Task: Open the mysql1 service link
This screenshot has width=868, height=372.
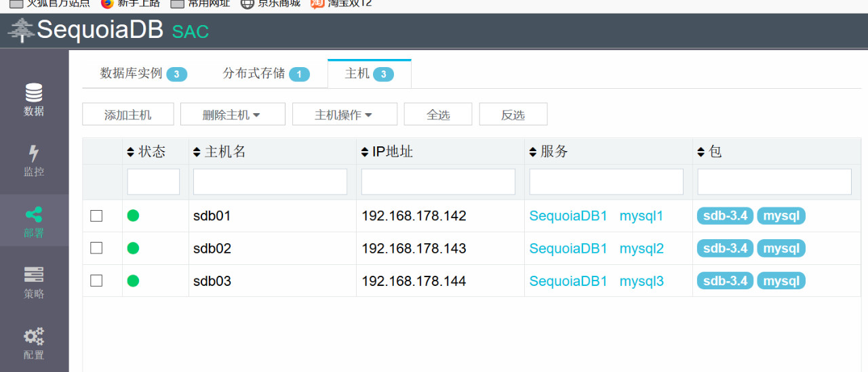Action: (x=642, y=216)
